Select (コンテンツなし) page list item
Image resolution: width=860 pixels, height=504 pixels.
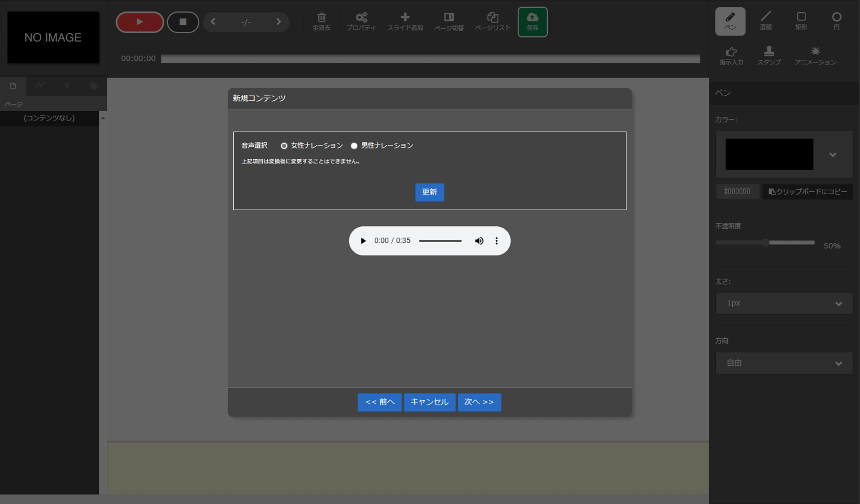49,118
